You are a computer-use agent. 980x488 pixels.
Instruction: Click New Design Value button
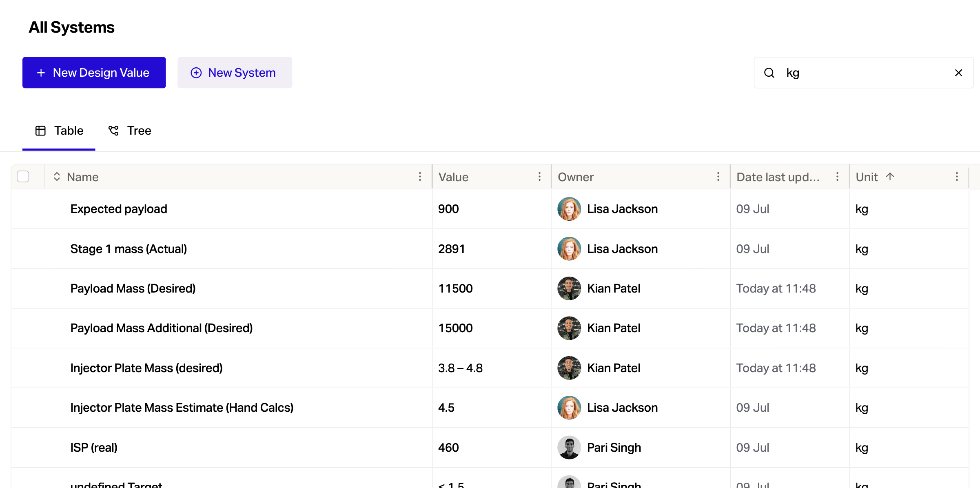point(94,73)
